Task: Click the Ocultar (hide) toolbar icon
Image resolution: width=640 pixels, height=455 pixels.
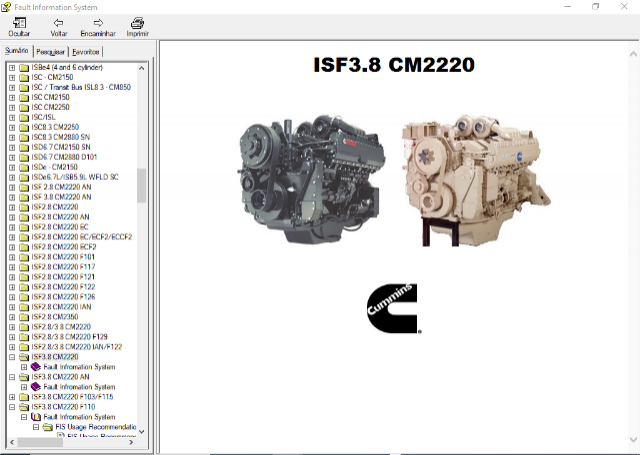Action: coord(19,23)
